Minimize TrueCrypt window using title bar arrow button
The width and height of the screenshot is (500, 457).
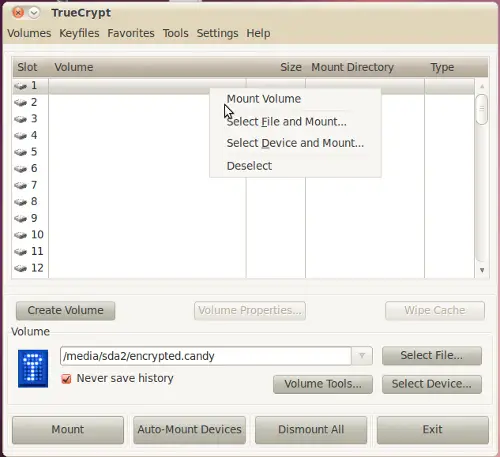[x=34, y=13]
